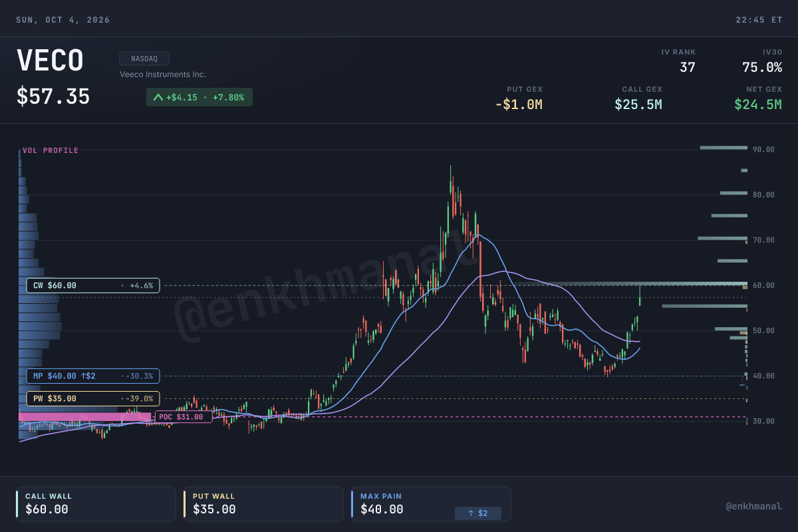
Task: Click the CALL GEX value $25.5M
Action: 638,104
